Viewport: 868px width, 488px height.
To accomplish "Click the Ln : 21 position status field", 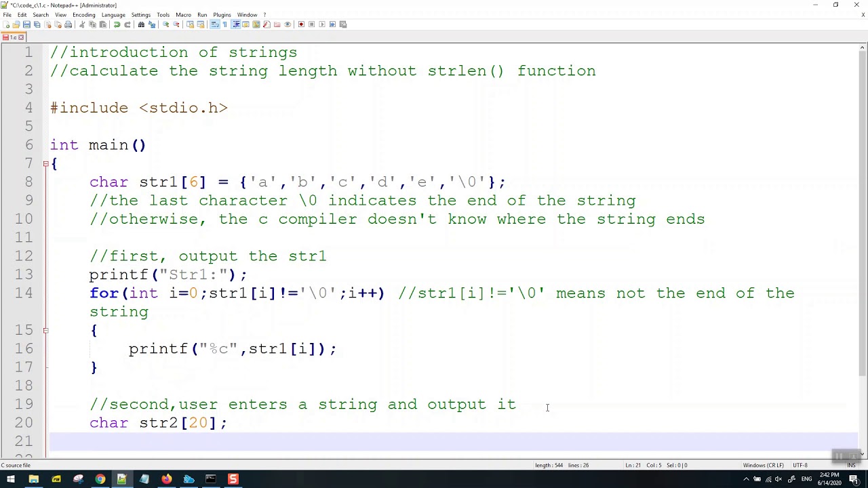I will (x=656, y=466).
